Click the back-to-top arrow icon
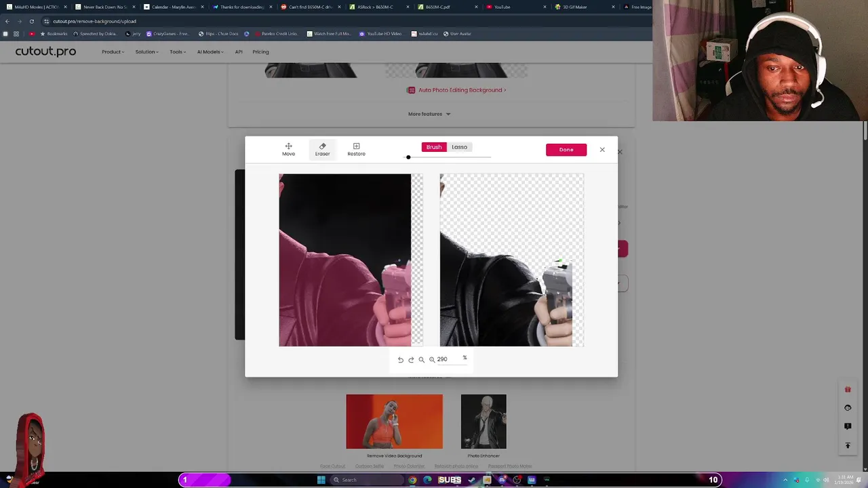Screen dimensions: 868x488 point(848,445)
